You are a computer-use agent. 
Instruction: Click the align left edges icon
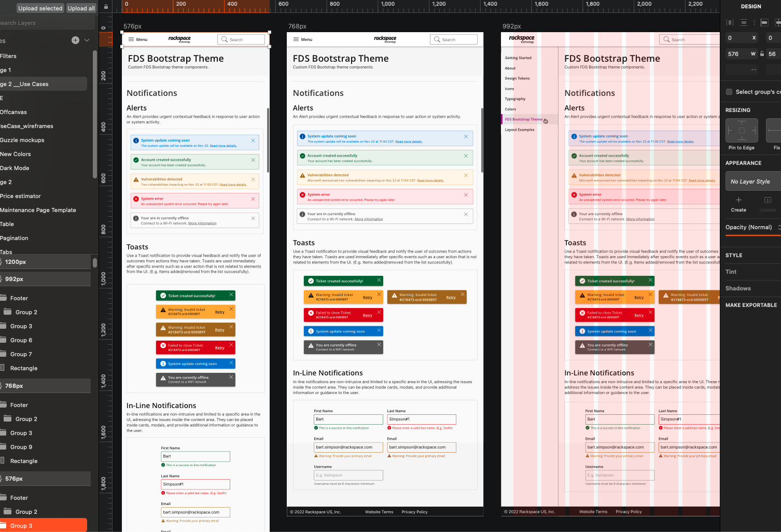[x=730, y=22]
